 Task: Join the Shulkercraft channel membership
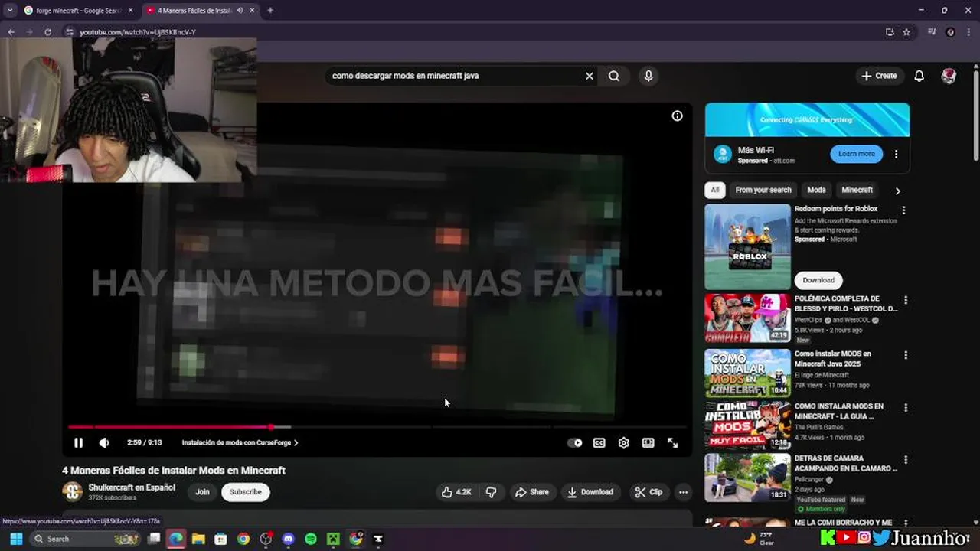click(x=202, y=492)
